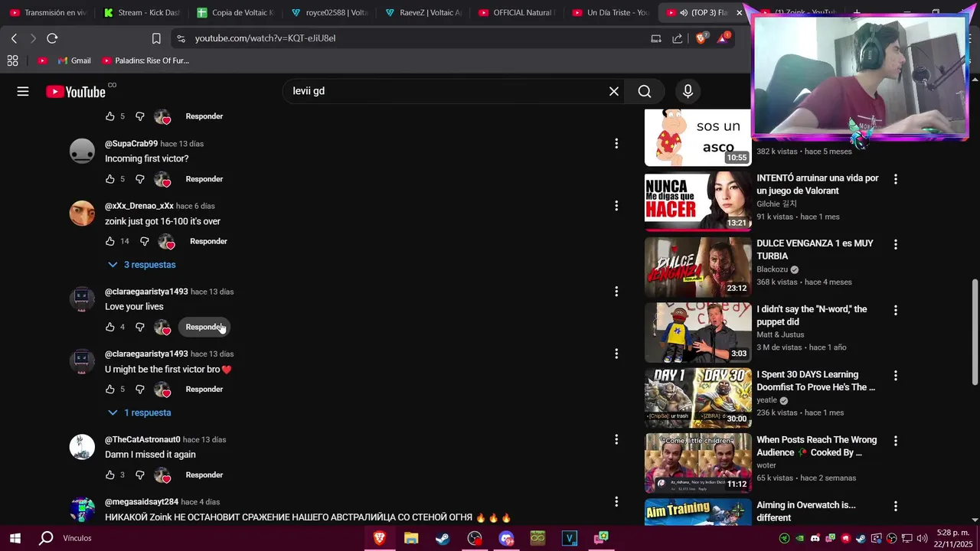
Task: Open File Explorer from the taskbar
Action: pyautogui.click(x=411, y=538)
